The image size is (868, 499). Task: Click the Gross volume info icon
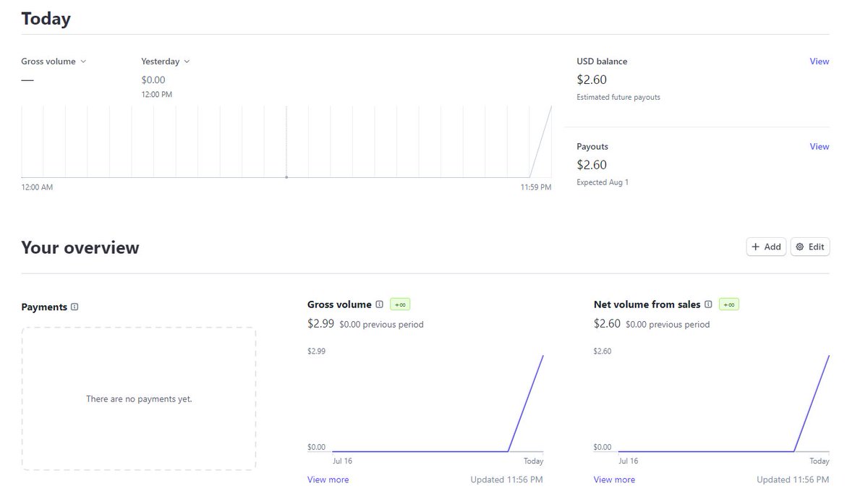click(x=380, y=304)
